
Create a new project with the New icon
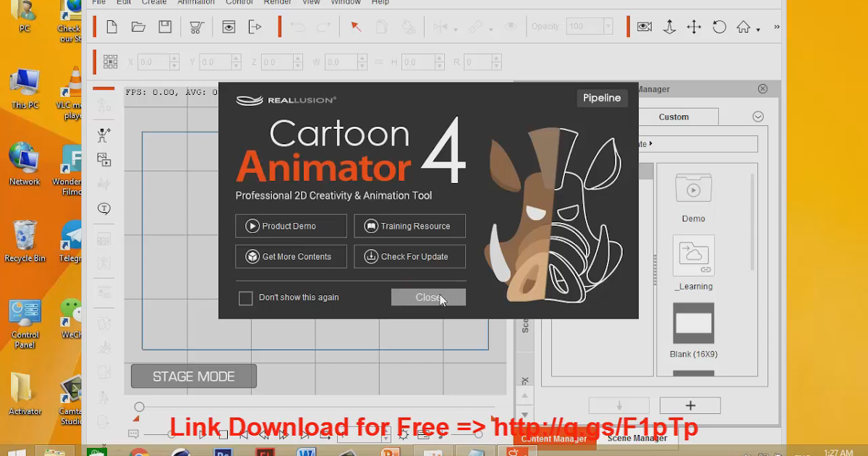[x=111, y=27]
